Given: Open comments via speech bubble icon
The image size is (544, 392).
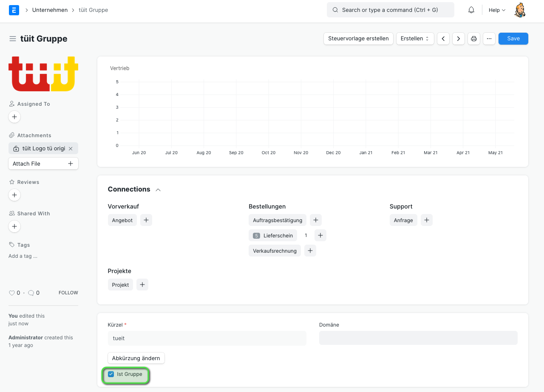Looking at the screenshot, I should coord(31,293).
